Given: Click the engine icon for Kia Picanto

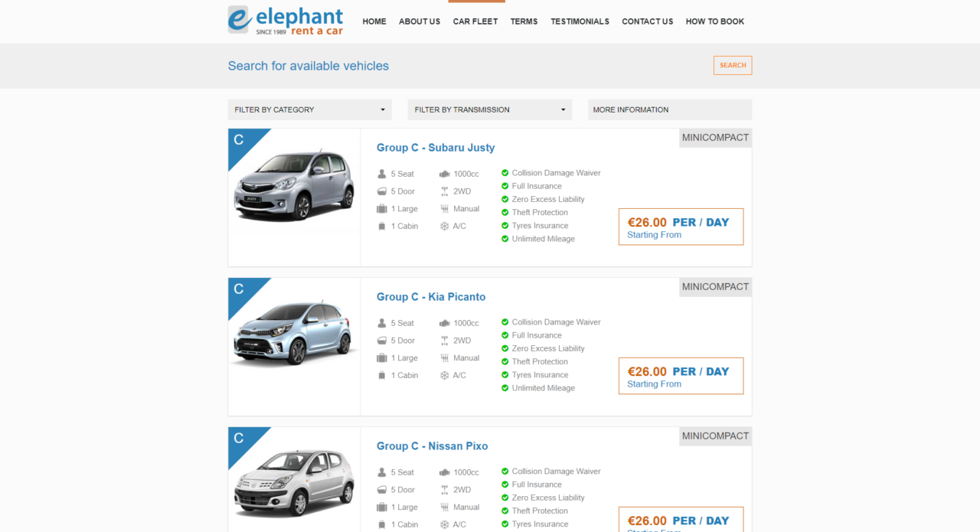Looking at the screenshot, I should click(444, 323).
